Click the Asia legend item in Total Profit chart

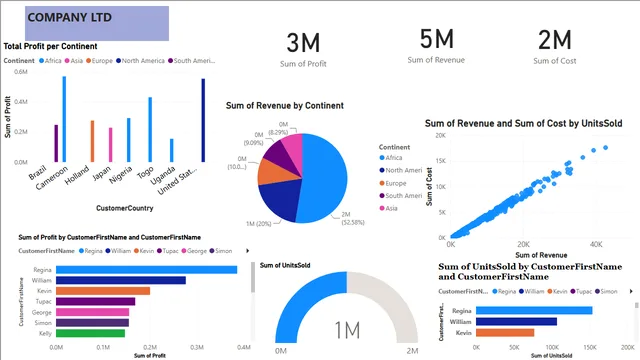[73, 61]
